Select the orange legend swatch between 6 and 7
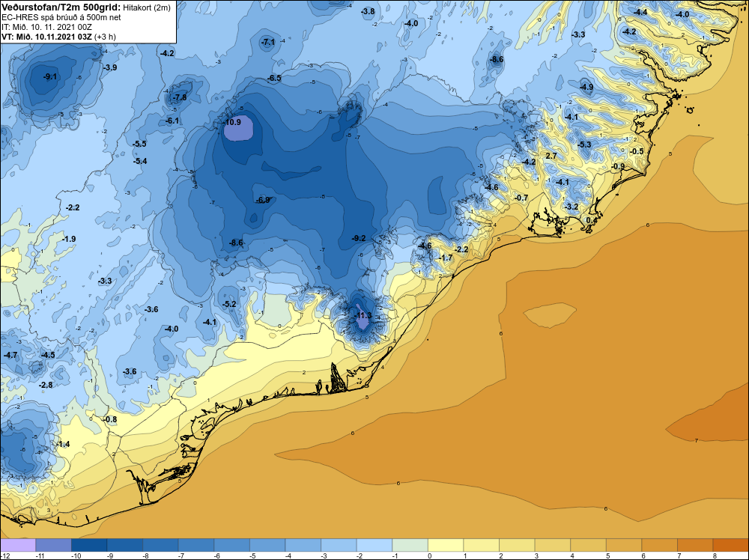 point(660,545)
